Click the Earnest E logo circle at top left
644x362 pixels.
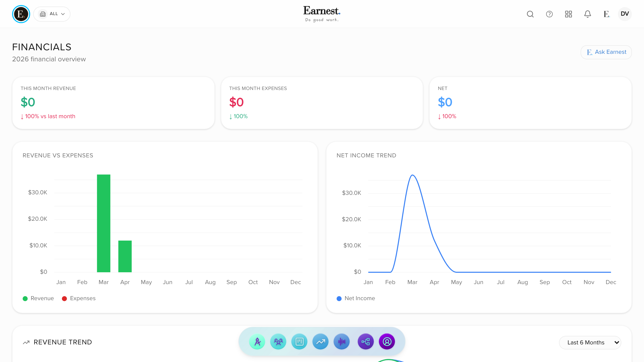pos(21,14)
